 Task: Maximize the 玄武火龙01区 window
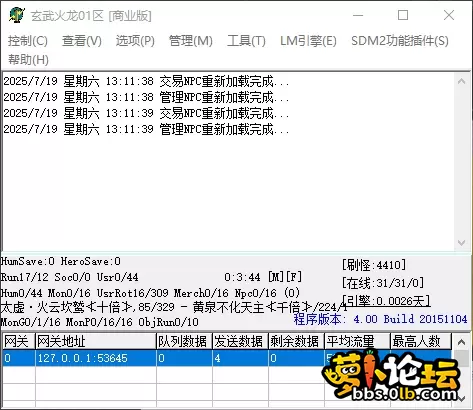tap(403, 15)
